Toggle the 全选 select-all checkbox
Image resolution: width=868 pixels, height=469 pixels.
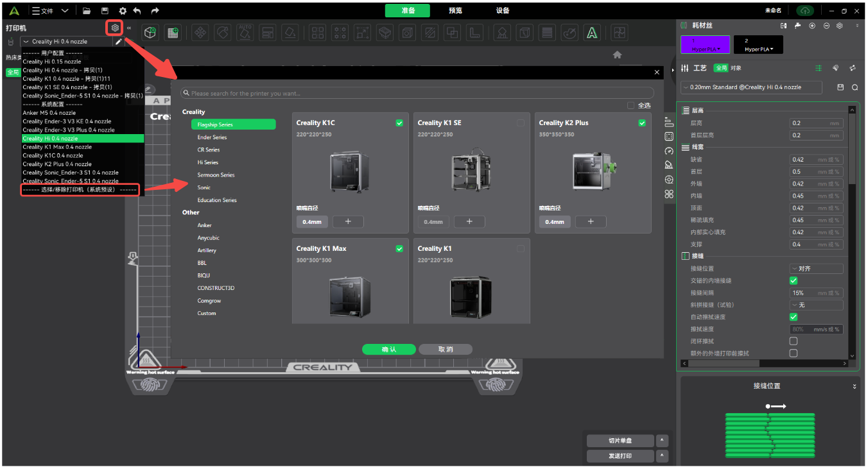[631, 105]
